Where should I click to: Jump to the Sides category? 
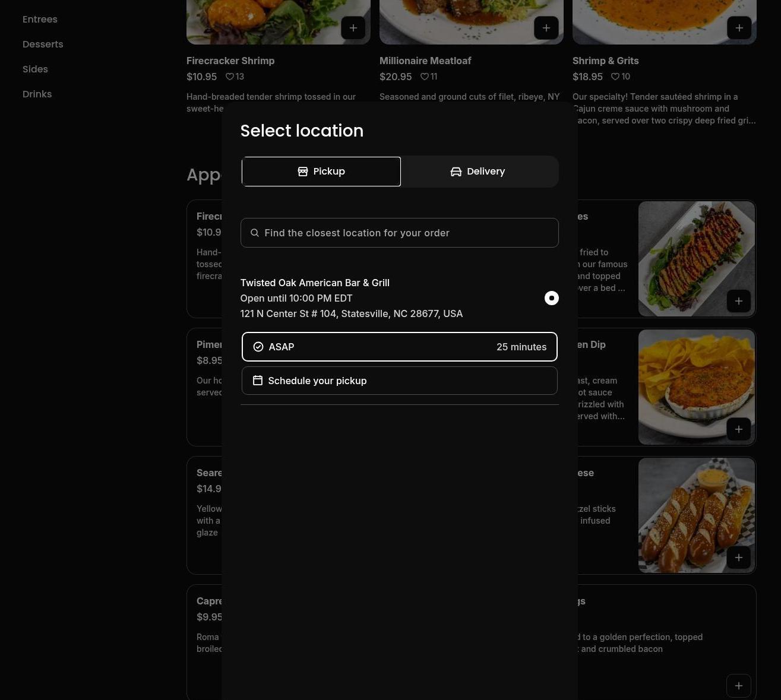coord(35,69)
